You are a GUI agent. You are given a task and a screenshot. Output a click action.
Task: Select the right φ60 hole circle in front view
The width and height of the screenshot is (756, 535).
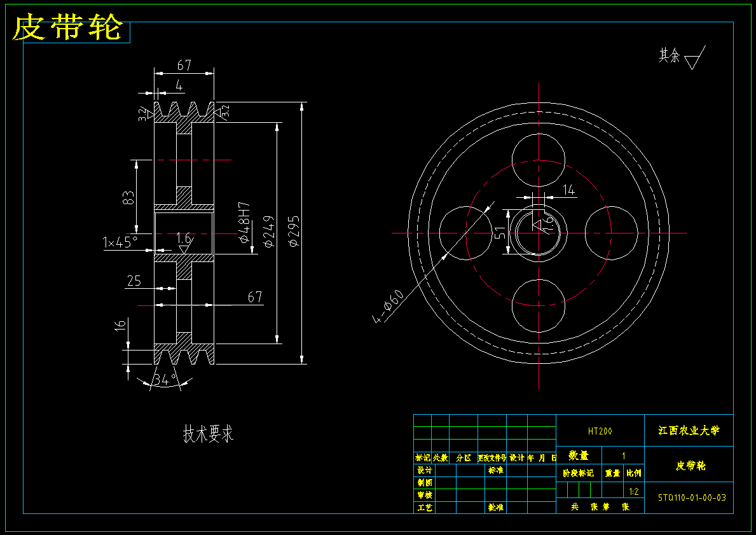[612, 233]
